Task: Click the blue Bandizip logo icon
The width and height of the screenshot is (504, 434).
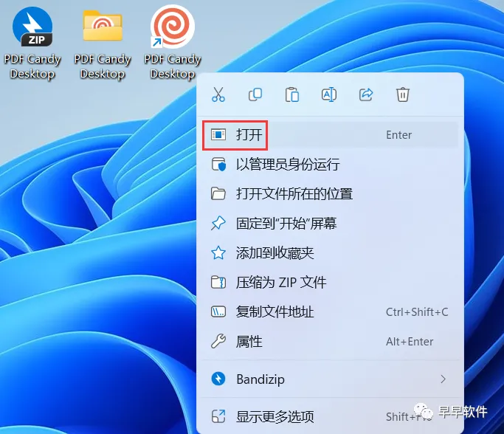Action: pos(218,379)
